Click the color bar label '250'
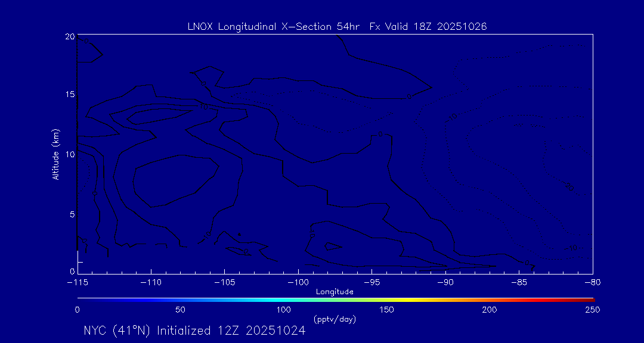644x343 pixels. tap(592, 310)
